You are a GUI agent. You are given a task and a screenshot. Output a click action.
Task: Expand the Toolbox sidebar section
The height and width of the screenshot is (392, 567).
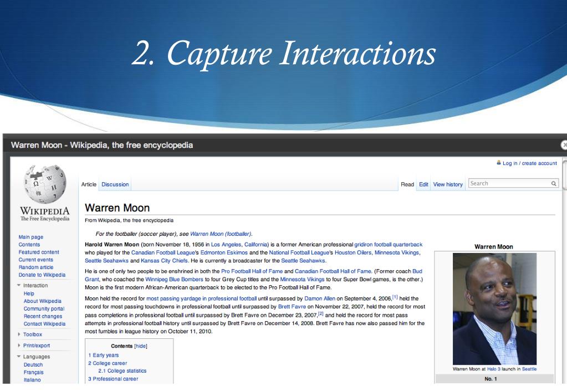pos(19,334)
